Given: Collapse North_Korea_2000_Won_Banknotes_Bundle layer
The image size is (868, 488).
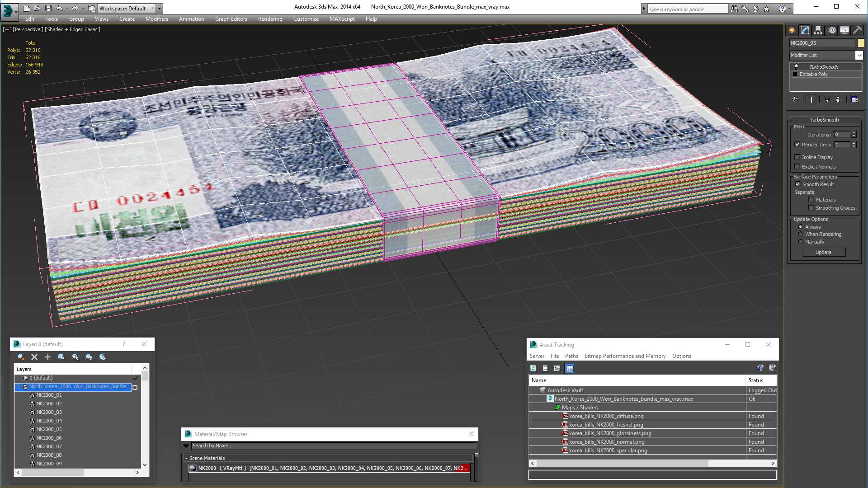Looking at the screenshot, I should (19, 387).
